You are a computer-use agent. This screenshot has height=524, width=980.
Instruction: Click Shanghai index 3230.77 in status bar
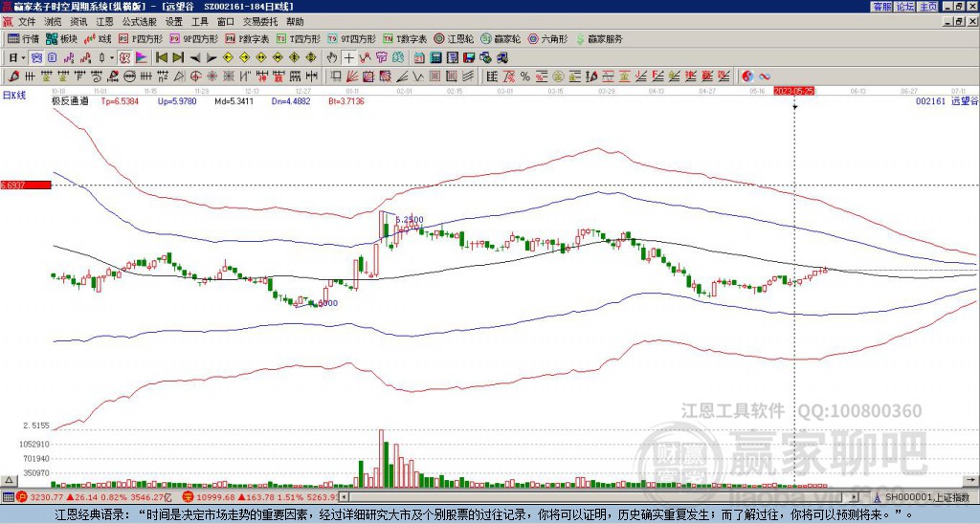(47, 497)
